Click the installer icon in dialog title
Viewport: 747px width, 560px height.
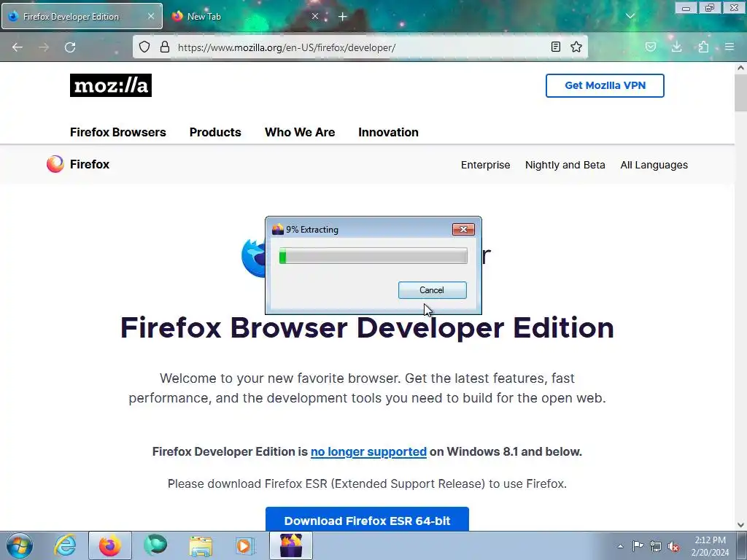point(278,230)
